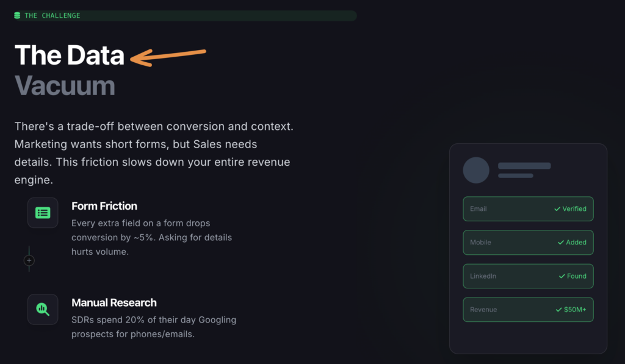
Task: Click the Manual Research magnifier chart icon
Action: click(43, 309)
